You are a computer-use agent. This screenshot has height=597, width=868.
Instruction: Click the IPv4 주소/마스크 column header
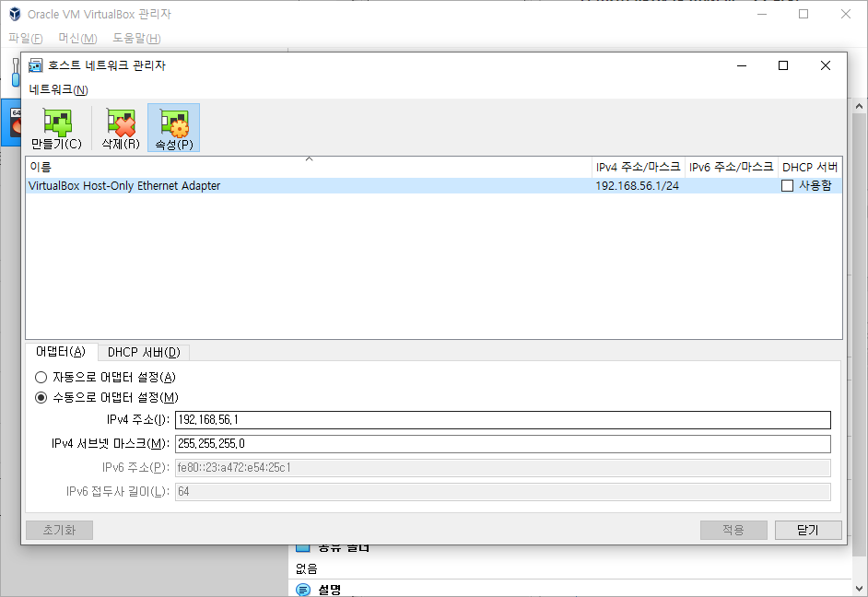[639, 167]
